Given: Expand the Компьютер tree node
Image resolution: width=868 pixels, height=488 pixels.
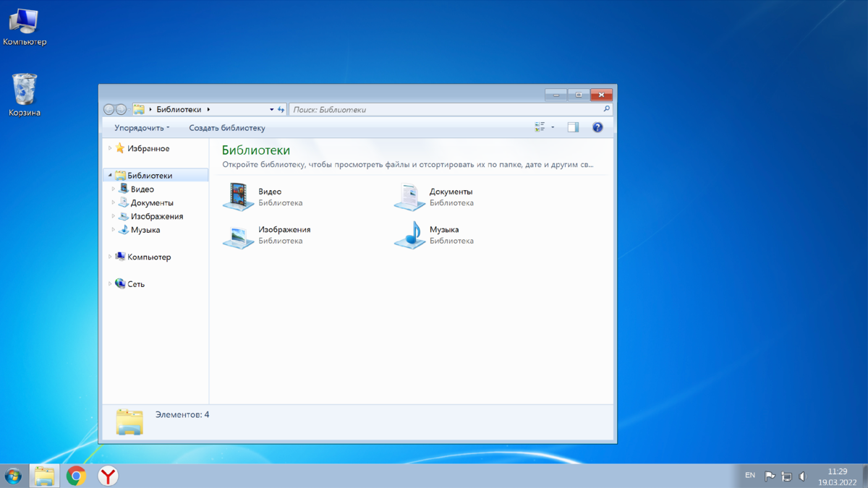Looking at the screenshot, I should coord(110,257).
